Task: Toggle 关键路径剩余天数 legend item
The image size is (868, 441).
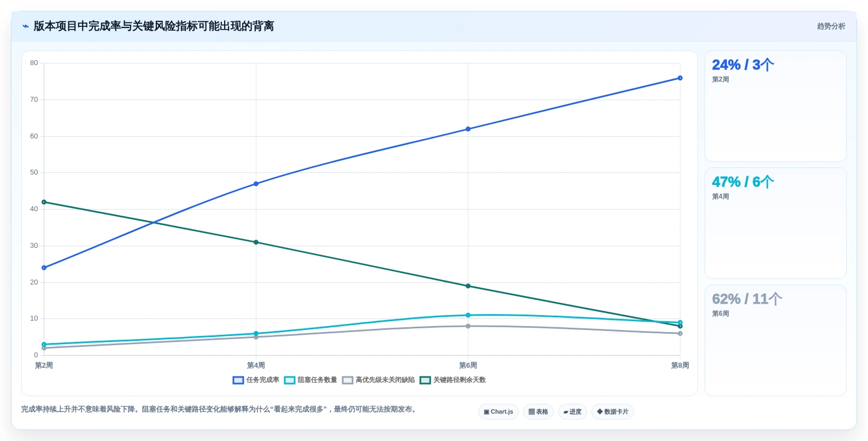Action: pos(453,380)
